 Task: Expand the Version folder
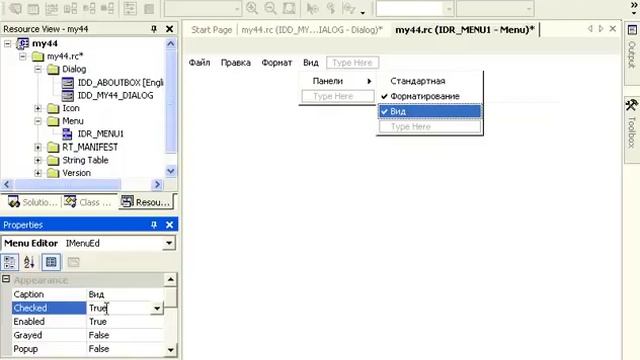pos(38,173)
